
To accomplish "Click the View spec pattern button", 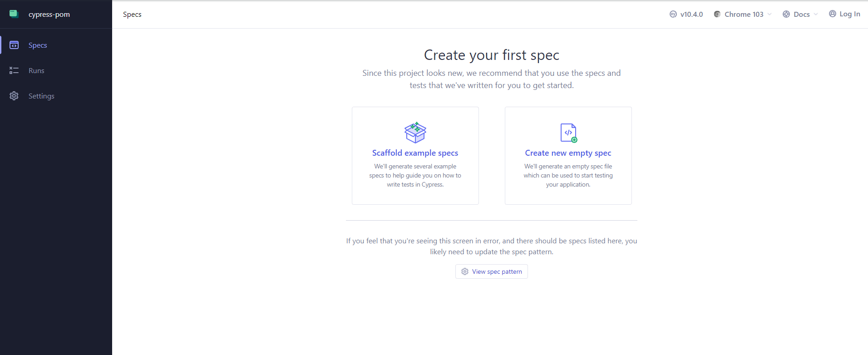I will 492,271.
